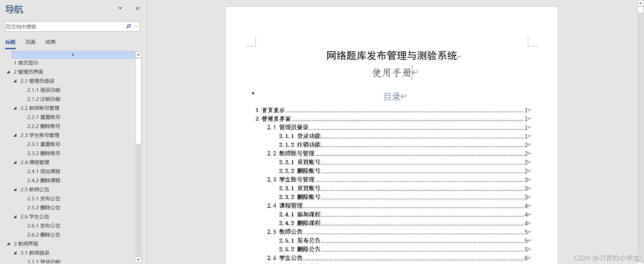Screen dimensions: 644x264
Task: Open navigation pane task options dropdown
Action: pos(120,8)
